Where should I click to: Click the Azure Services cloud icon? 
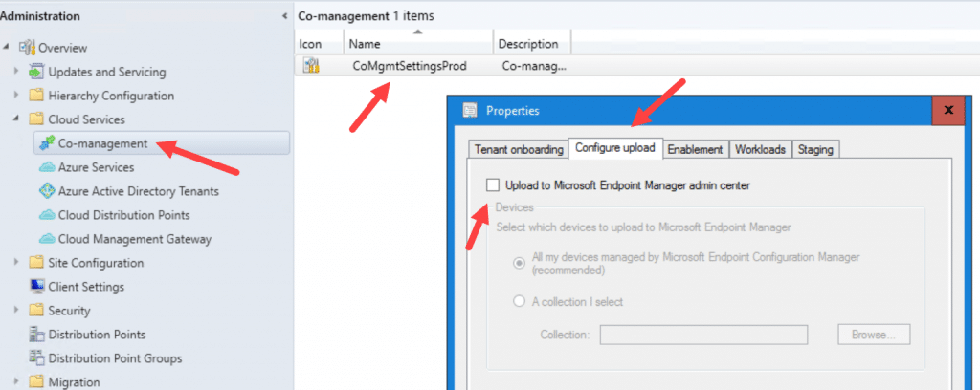(x=47, y=167)
